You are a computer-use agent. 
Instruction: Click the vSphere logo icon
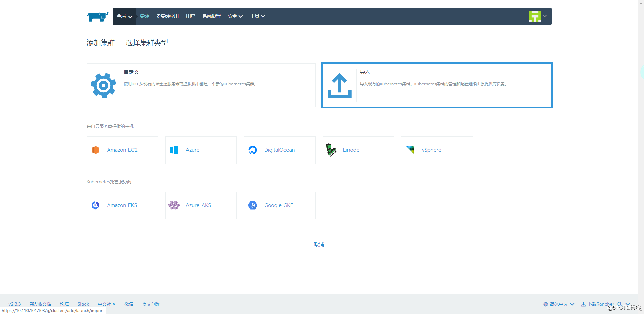(x=410, y=150)
